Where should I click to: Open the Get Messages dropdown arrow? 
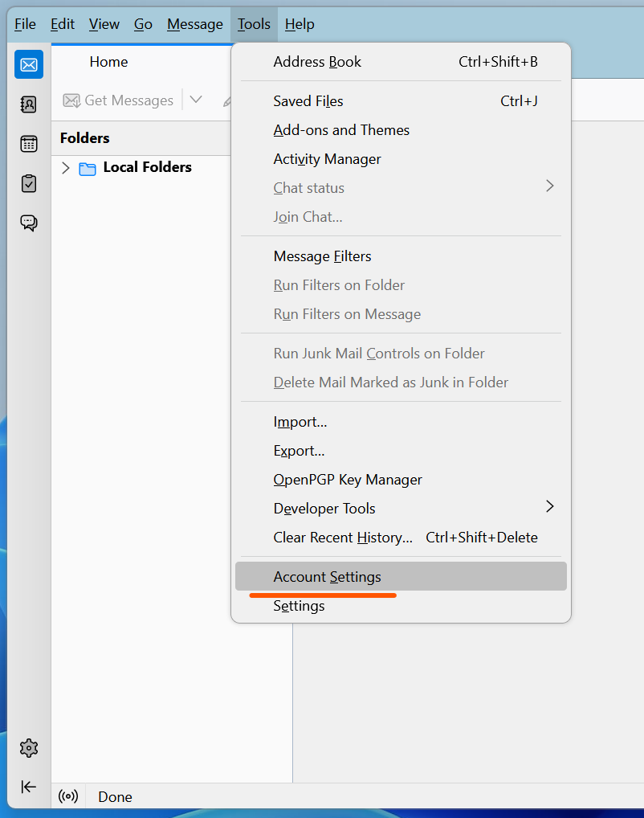pos(196,100)
